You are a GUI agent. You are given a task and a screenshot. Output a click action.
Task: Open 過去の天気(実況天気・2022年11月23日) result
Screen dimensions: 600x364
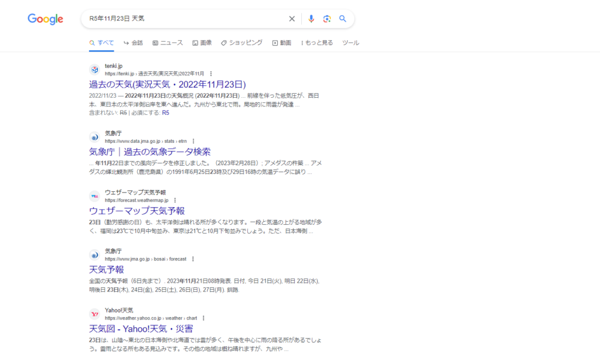click(167, 84)
